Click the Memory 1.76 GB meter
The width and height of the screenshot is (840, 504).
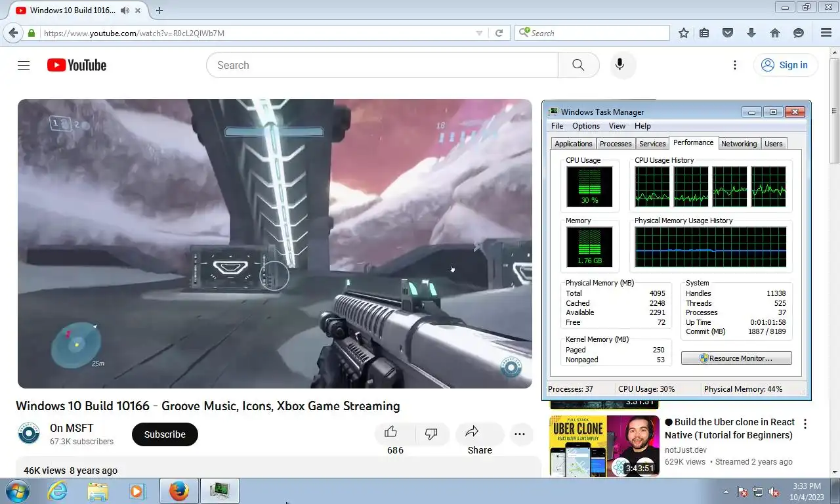[x=589, y=247]
